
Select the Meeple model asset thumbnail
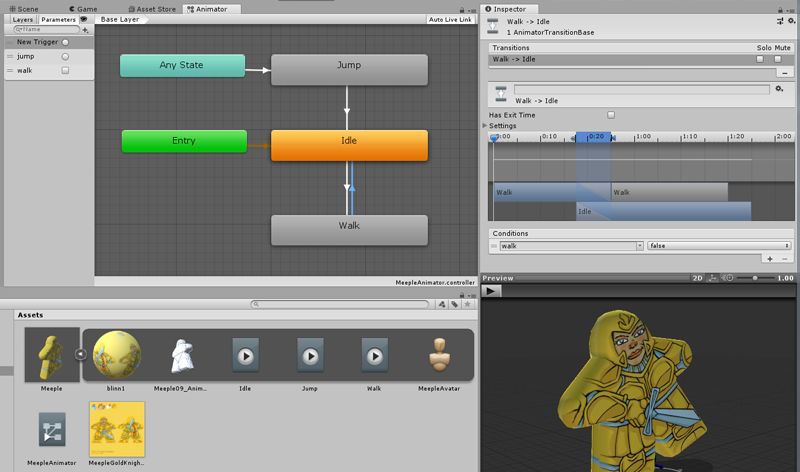tap(52, 355)
